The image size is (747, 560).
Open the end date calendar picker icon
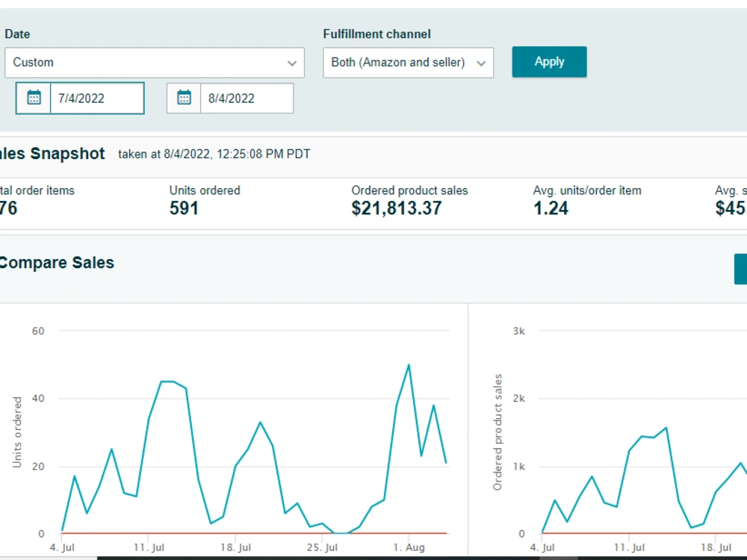pos(184,98)
